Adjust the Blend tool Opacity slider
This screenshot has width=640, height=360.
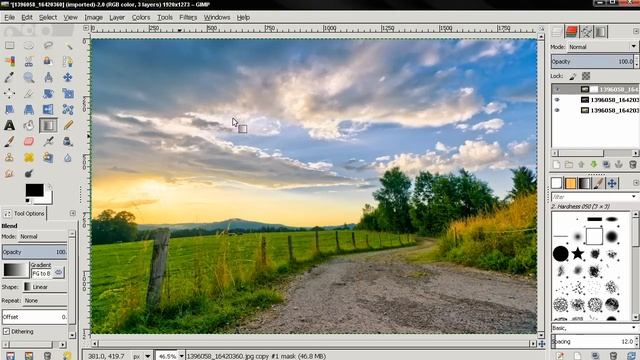(x=34, y=252)
